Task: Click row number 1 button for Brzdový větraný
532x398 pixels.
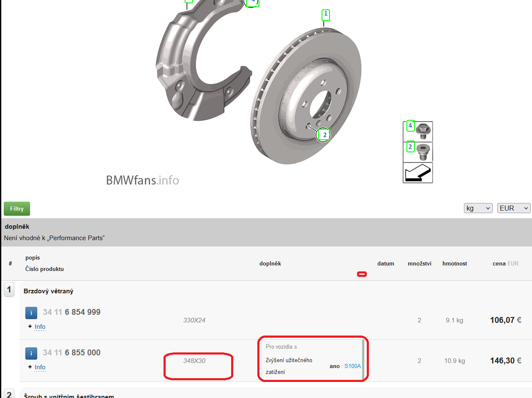Action: (9, 290)
